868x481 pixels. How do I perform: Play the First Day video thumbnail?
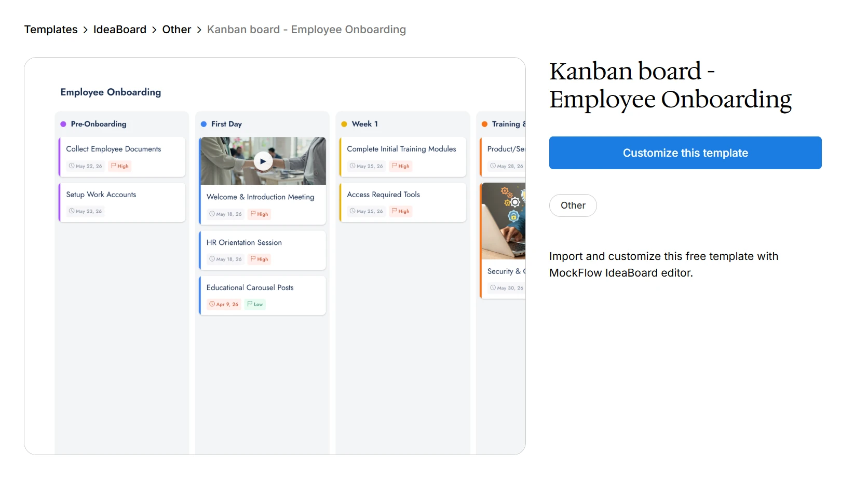click(x=263, y=161)
